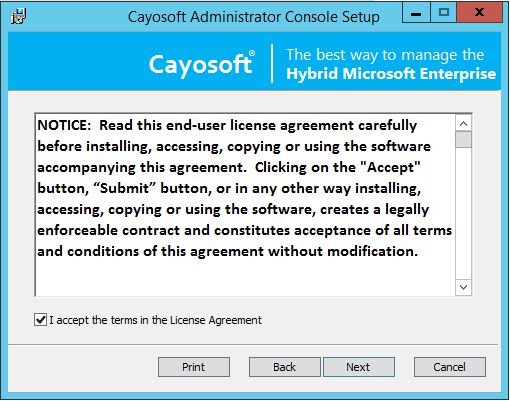Click the Cayosoft logo in the banner
510x401 pixels.
202,63
